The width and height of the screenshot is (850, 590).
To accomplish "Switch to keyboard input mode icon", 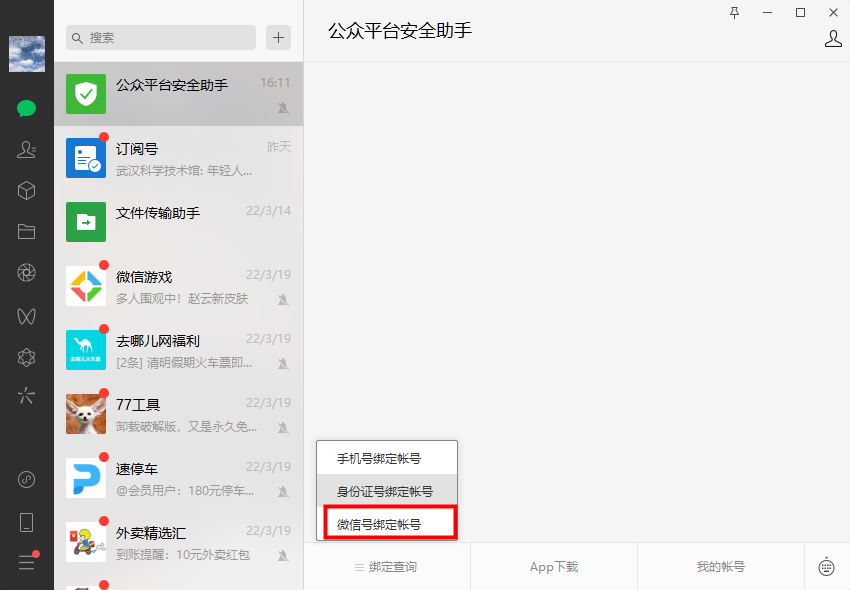I will (x=826, y=567).
